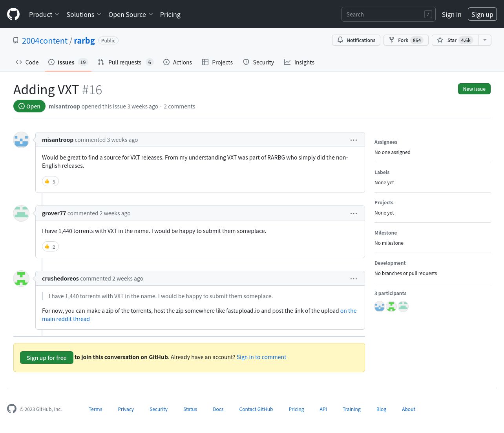Click the '2 comments' text in issue header

[x=179, y=106]
